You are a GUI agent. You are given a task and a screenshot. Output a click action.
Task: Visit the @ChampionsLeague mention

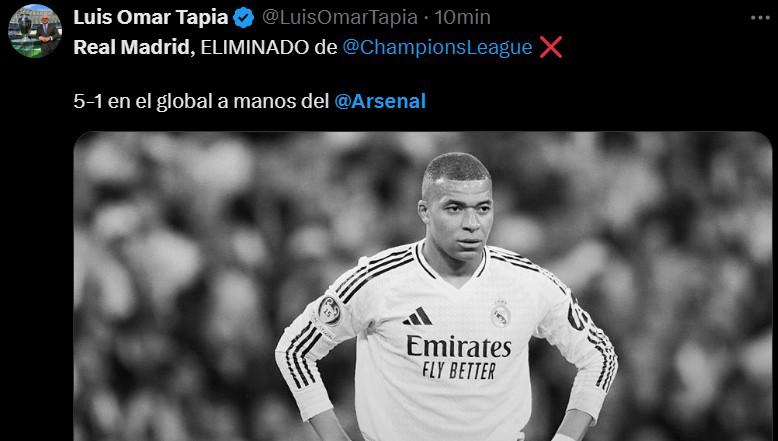[x=437, y=47]
